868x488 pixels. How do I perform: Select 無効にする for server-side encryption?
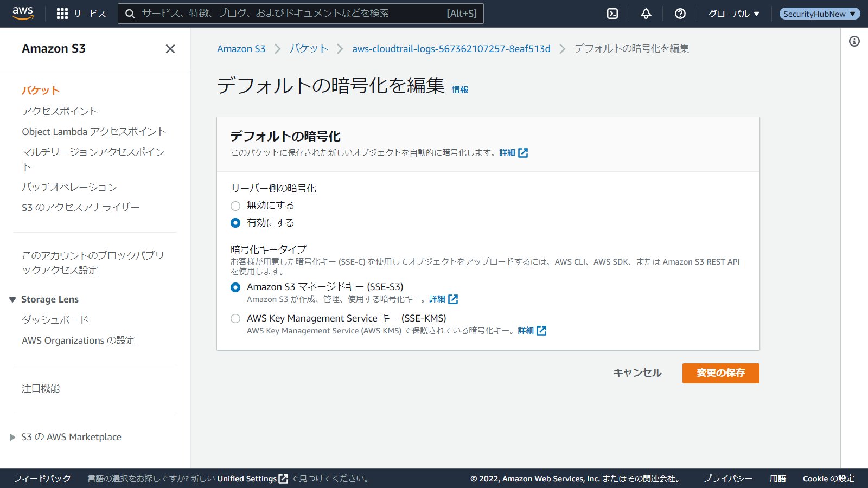235,206
